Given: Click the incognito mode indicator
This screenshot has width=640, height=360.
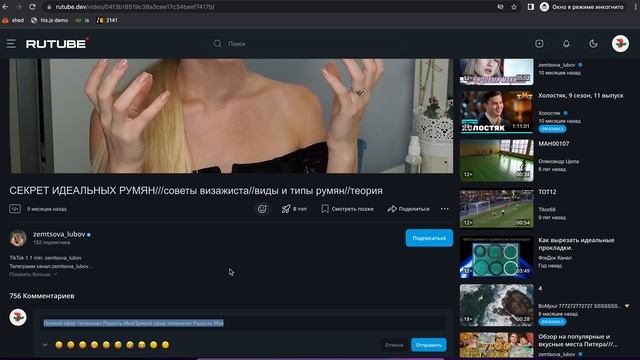Looking at the screenshot, I should (x=582, y=7).
